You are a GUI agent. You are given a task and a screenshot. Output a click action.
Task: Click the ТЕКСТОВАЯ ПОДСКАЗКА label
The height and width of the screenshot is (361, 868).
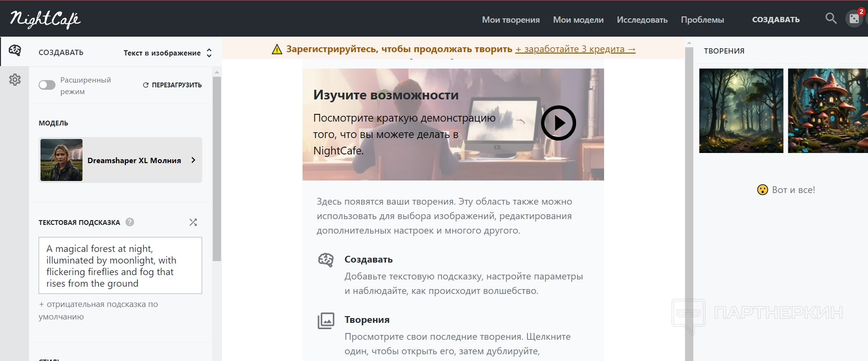click(79, 222)
